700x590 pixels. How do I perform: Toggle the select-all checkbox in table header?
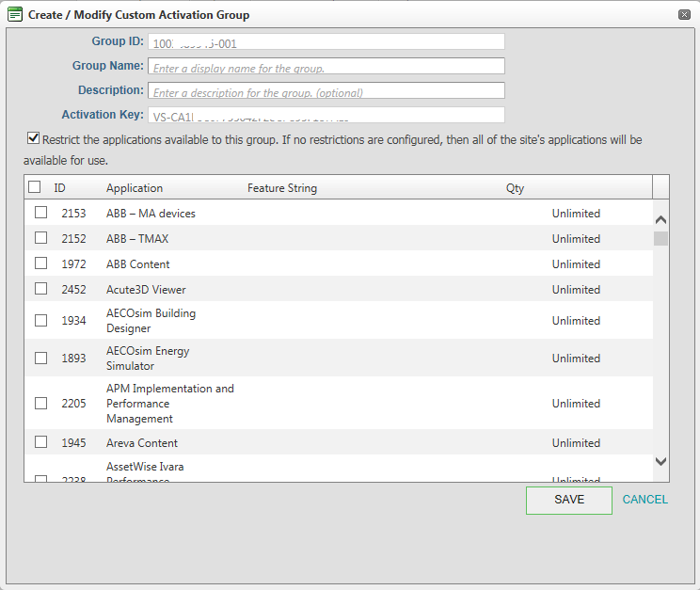click(35, 186)
